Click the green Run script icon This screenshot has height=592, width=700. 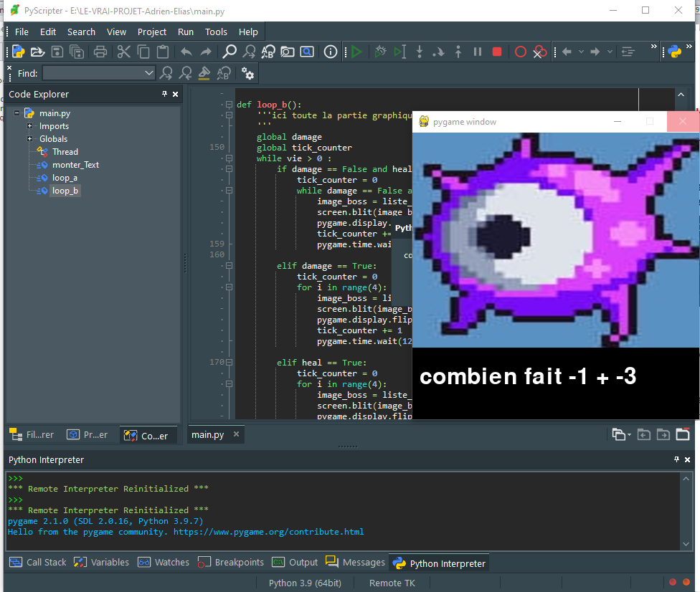356,52
